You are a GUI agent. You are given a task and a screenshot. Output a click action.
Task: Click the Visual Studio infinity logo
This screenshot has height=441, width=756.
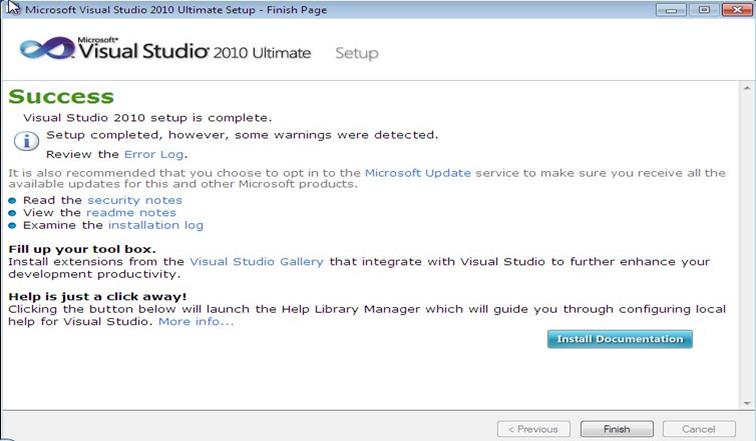47,49
